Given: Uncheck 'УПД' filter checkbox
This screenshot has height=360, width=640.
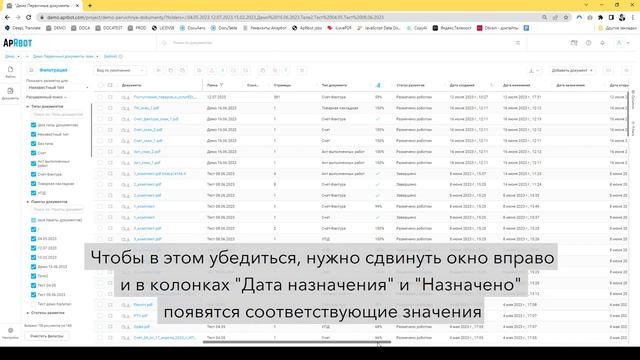Looking at the screenshot, I should tap(33, 193).
